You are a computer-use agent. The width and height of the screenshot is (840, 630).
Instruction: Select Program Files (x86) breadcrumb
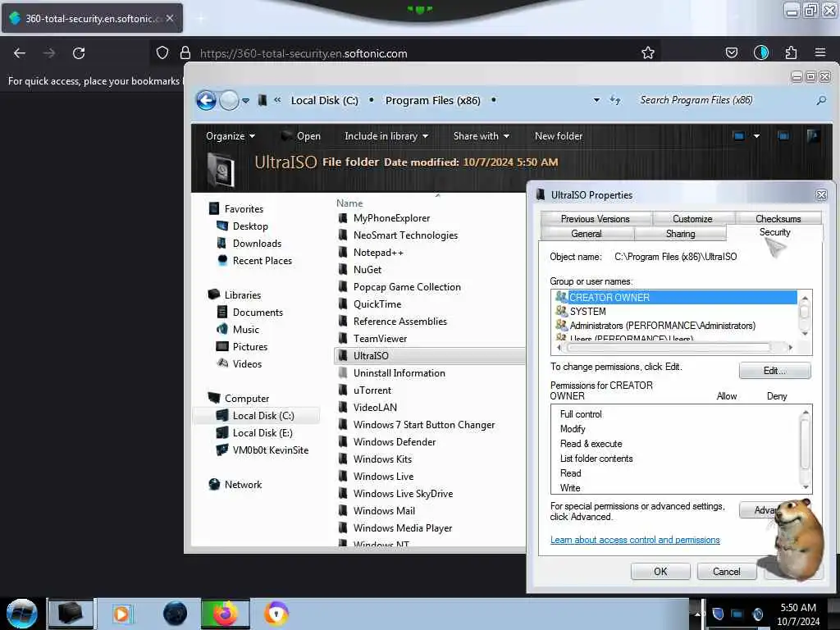tap(433, 101)
